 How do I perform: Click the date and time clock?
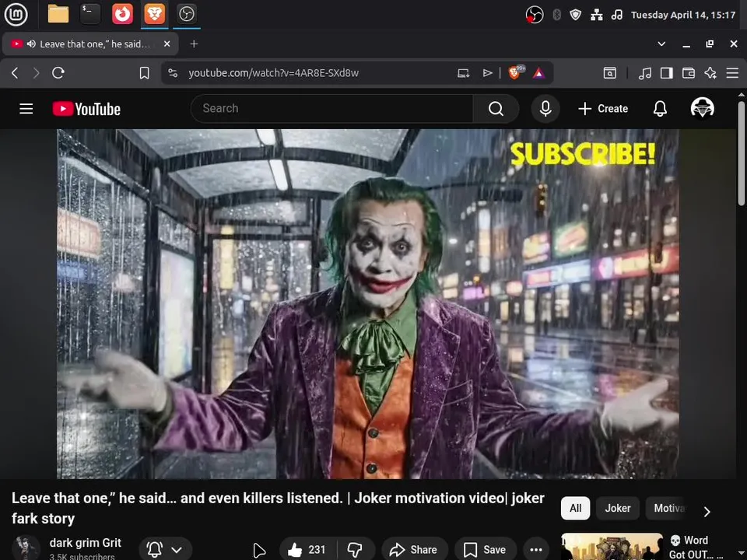[x=683, y=16]
